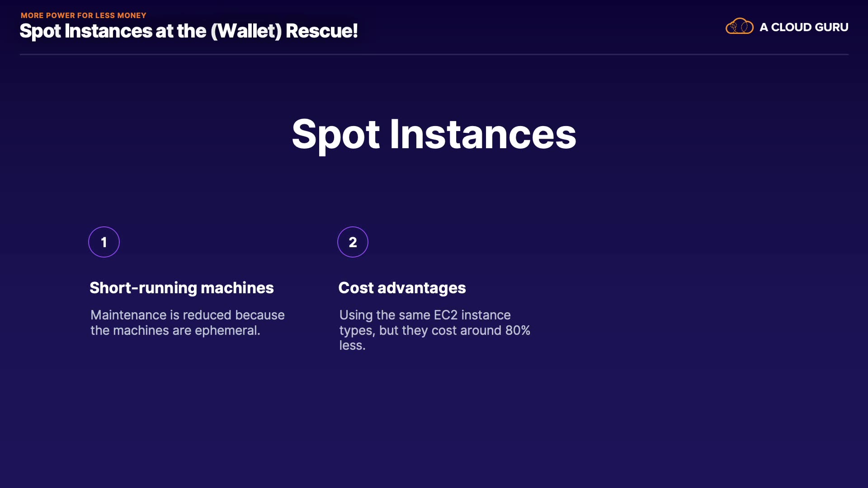The width and height of the screenshot is (868, 488).
Task: Click the word Rescue! in the slide title
Action: pyautogui.click(x=321, y=31)
